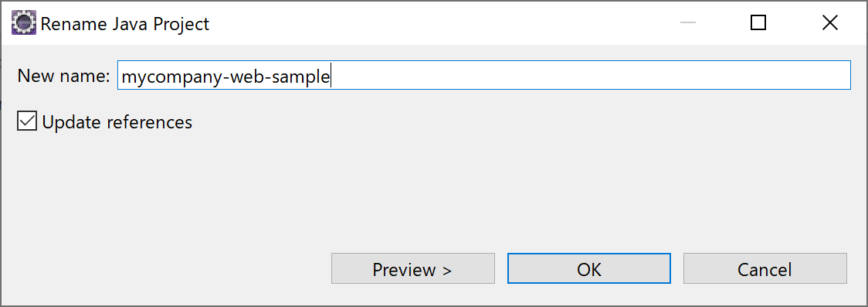
Task: Click the Eclipse icon in title bar
Action: 24,23
